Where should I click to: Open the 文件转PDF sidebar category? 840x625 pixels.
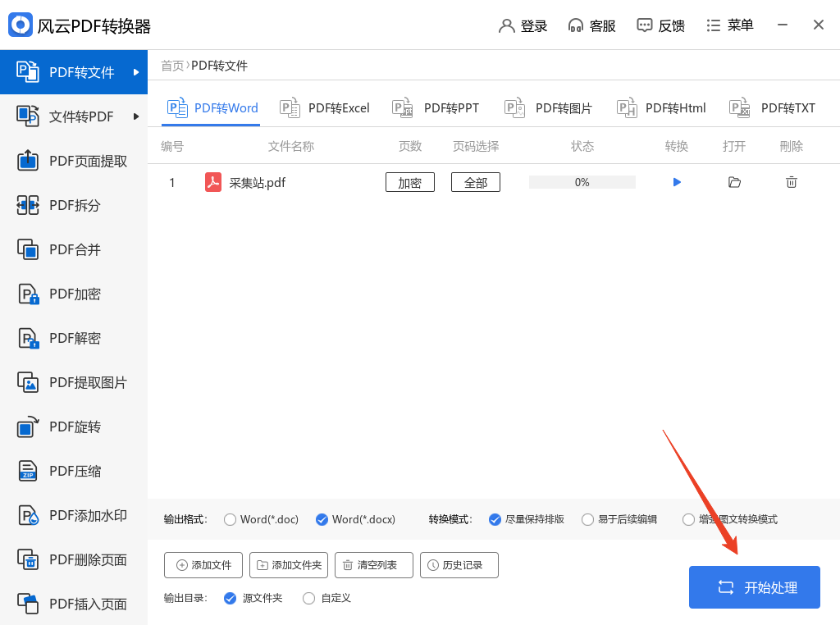(x=73, y=116)
